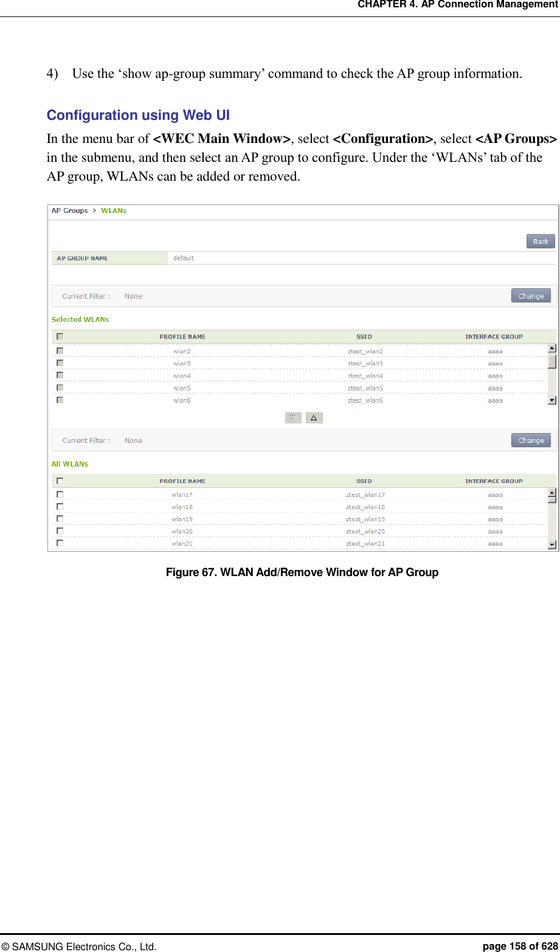560x952 pixels.
Task: Click the wlan17 profile name link
Action: [182, 495]
